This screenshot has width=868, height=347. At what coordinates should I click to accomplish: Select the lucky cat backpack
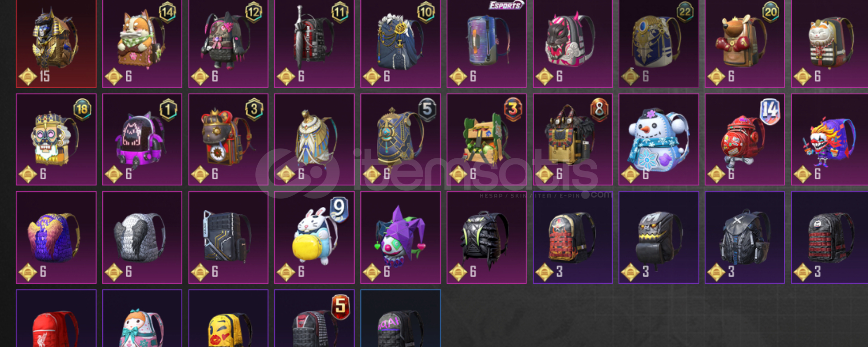click(830, 44)
